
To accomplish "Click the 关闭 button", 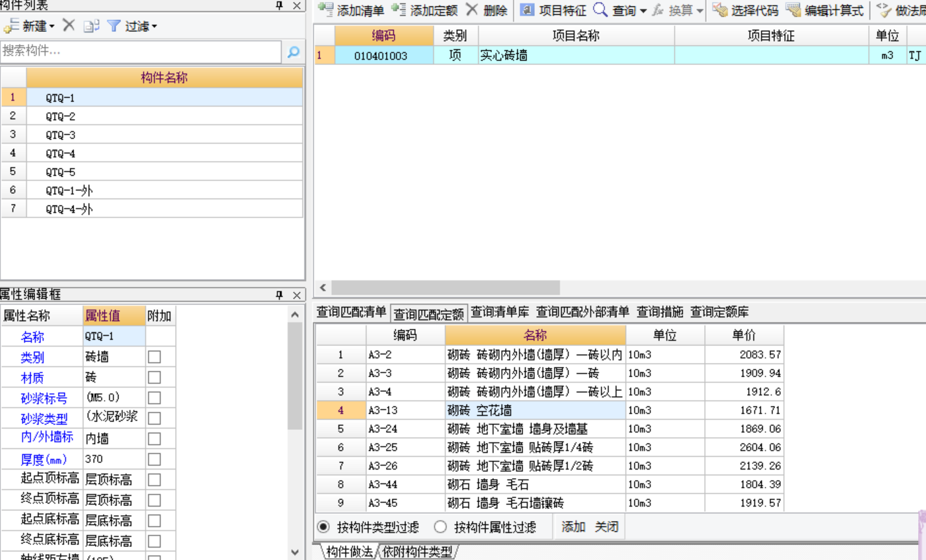I will pos(606,527).
